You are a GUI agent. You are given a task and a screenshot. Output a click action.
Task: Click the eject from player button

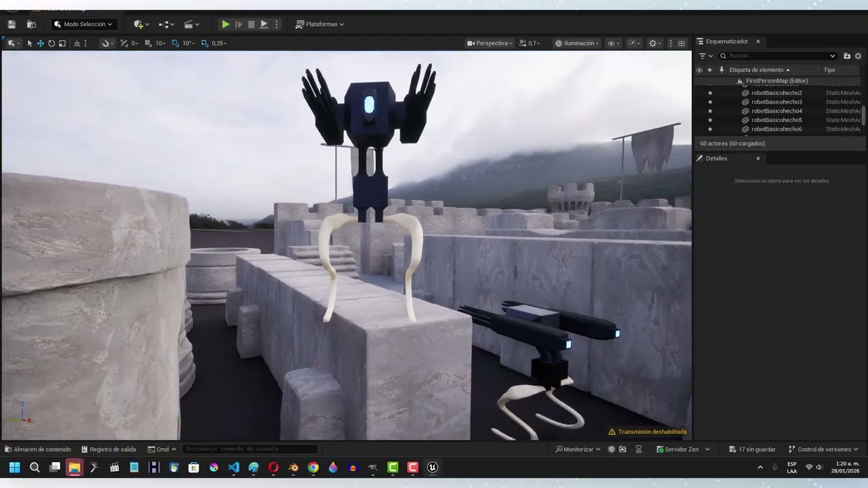click(x=264, y=24)
